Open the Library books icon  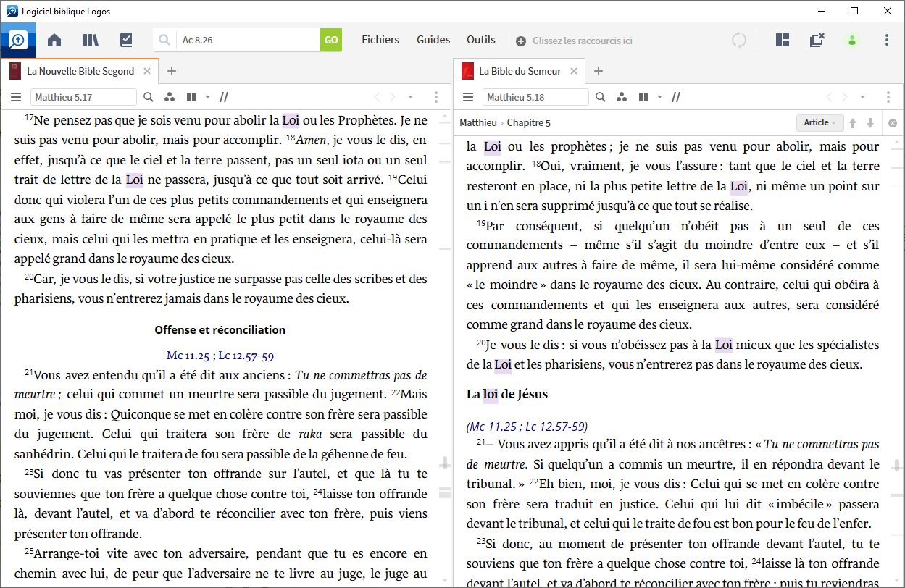[x=91, y=41]
